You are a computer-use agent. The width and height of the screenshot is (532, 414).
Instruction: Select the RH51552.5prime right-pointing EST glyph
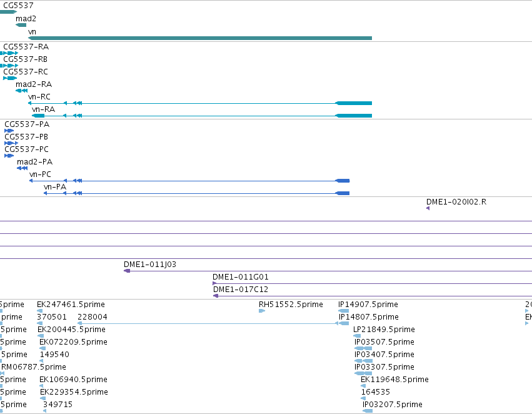(x=262, y=311)
